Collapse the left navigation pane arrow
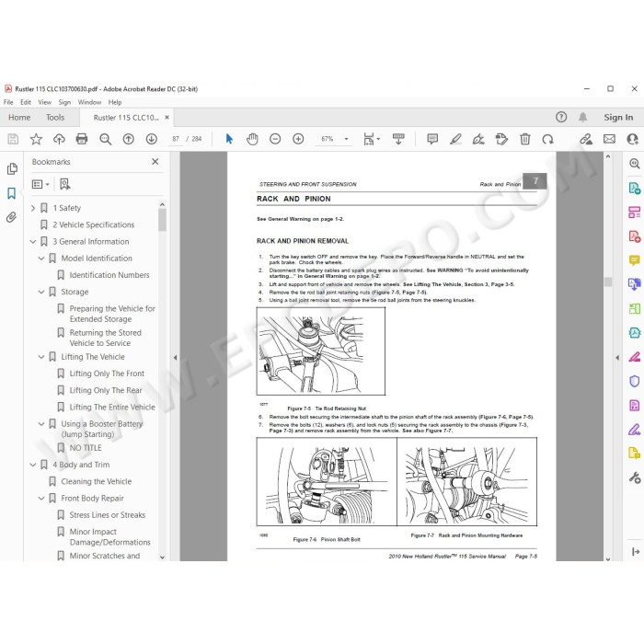Viewport: 644px width, 644px height. coord(175,358)
